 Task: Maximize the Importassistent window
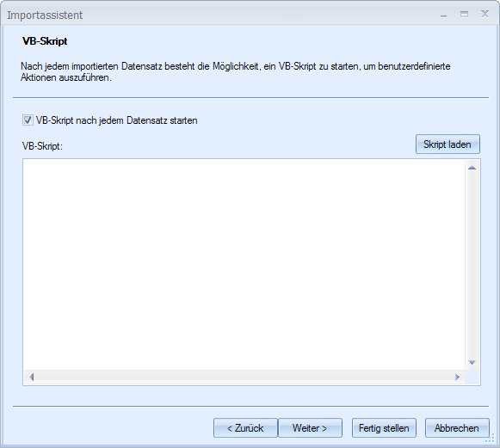point(465,15)
